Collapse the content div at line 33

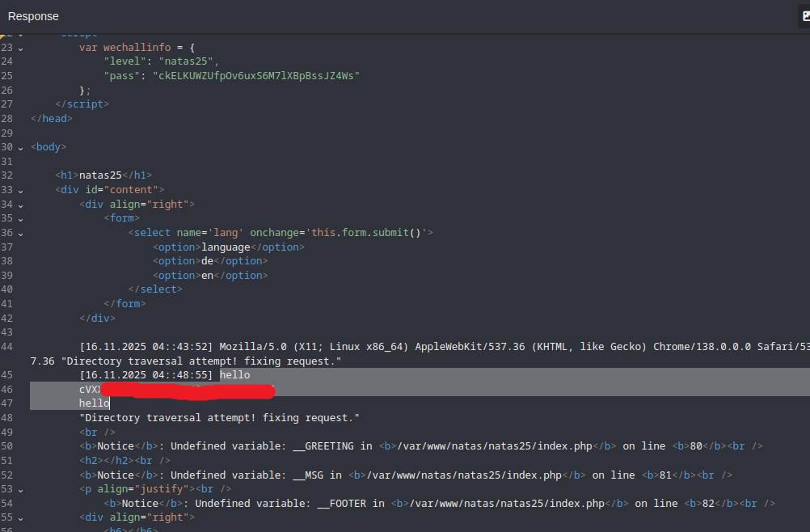coord(20,190)
